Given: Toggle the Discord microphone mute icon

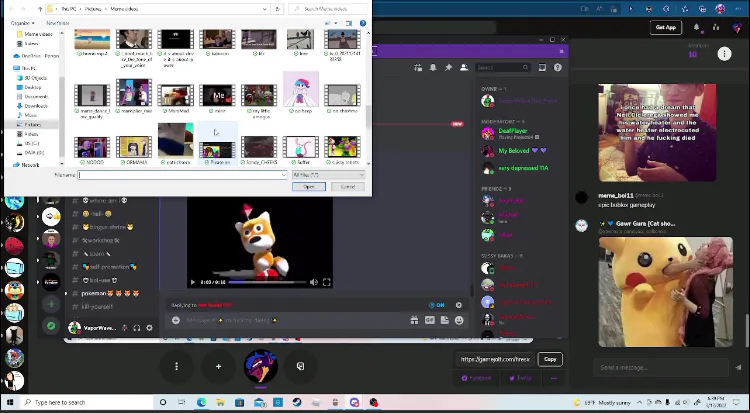Looking at the screenshot, I should pyautogui.click(x=124, y=328).
